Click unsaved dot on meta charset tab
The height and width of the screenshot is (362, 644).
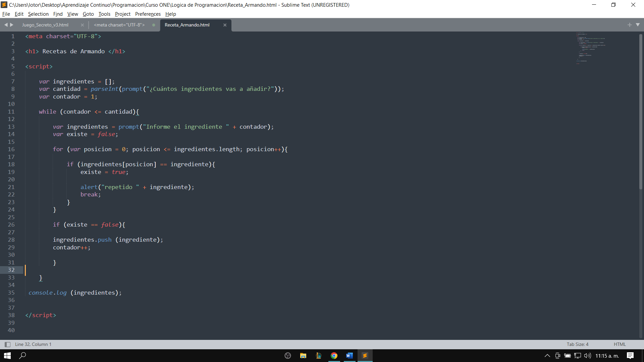coord(154,25)
